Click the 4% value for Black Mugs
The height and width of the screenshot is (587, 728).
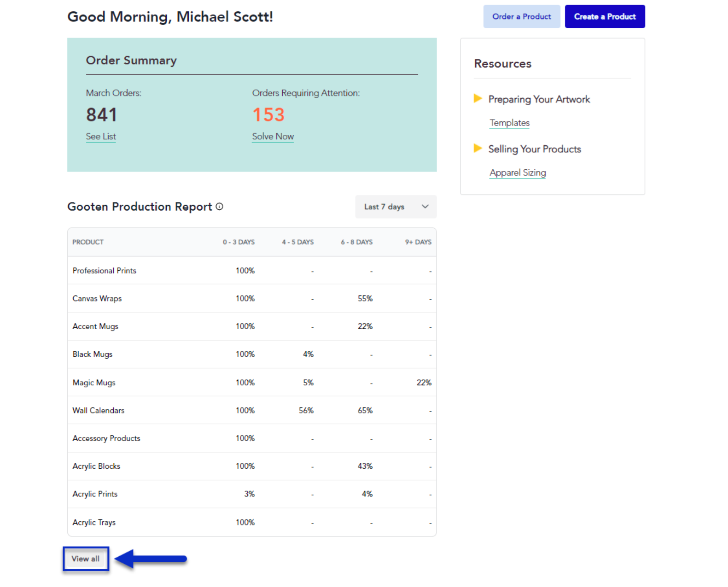[308, 354]
